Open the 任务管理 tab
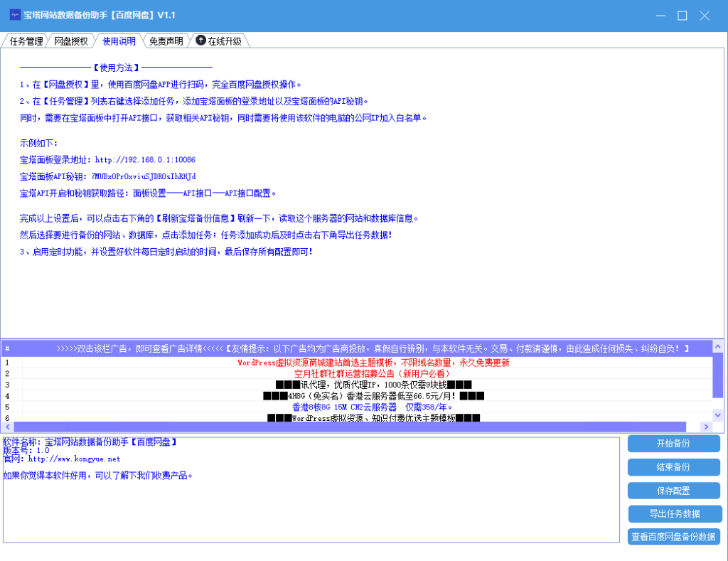The height and width of the screenshot is (561, 728). click(26, 41)
